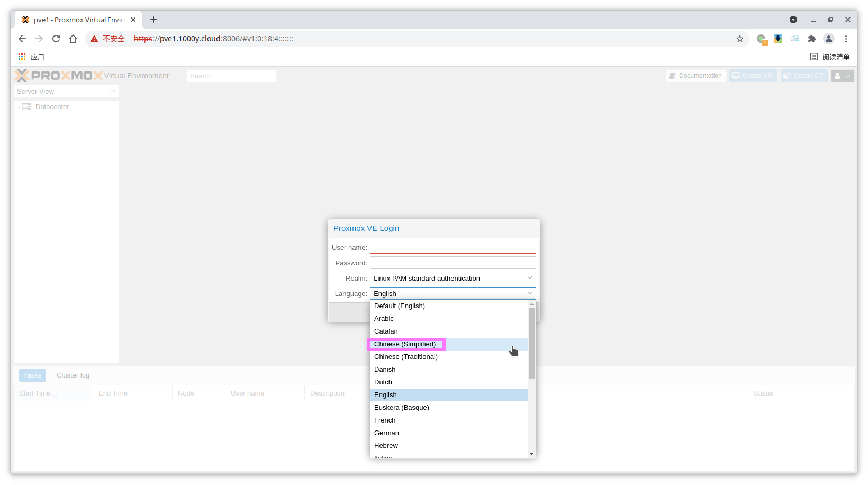
Task: Click the not-secure warning triangle icon
Action: tap(94, 39)
